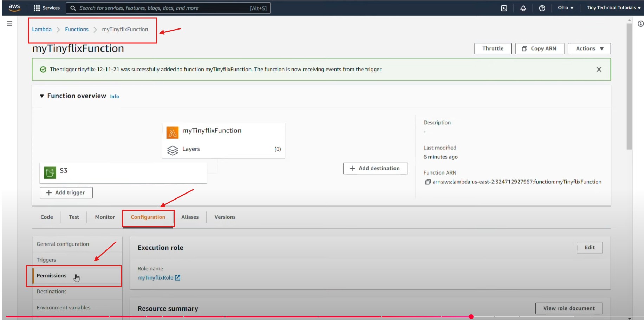Open the notifications bell icon
644x320 pixels.
pos(523,8)
